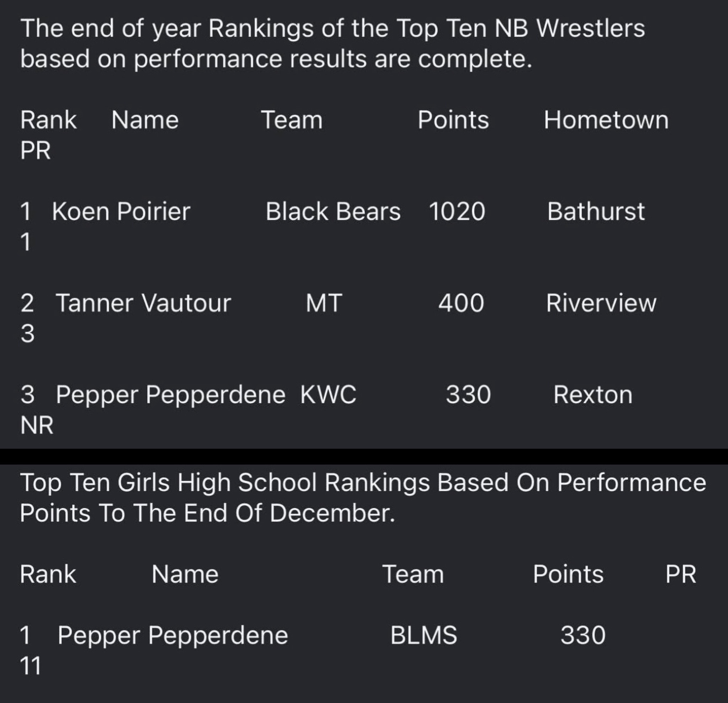Viewport: 728px width, 703px height.
Task: Click the 400 points value
Action: (x=461, y=303)
